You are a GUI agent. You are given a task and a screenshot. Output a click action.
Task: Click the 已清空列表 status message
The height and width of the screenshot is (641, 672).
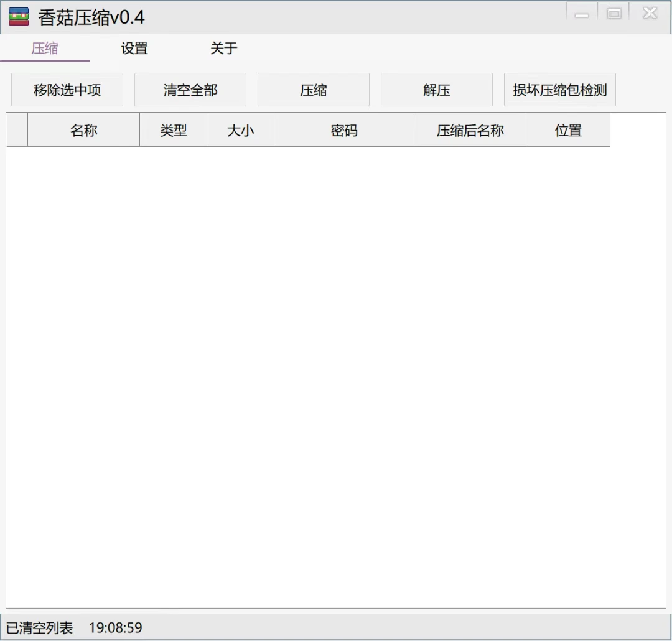[39, 627]
